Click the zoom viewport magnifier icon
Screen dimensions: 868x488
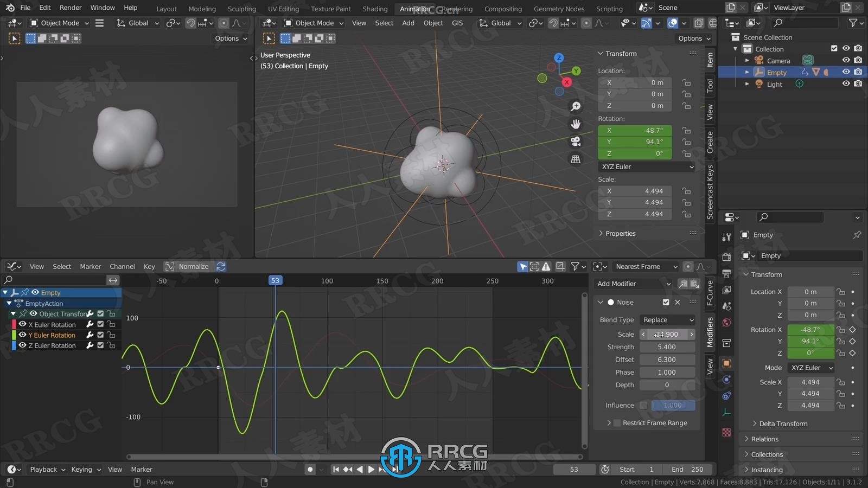pyautogui.click(x=576, y=107)
